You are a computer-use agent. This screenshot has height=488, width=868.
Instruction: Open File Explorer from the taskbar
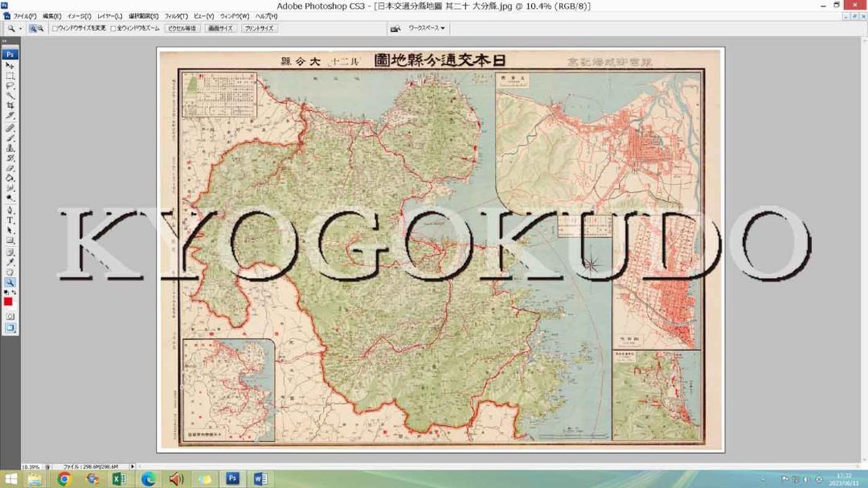click(35, 479)
